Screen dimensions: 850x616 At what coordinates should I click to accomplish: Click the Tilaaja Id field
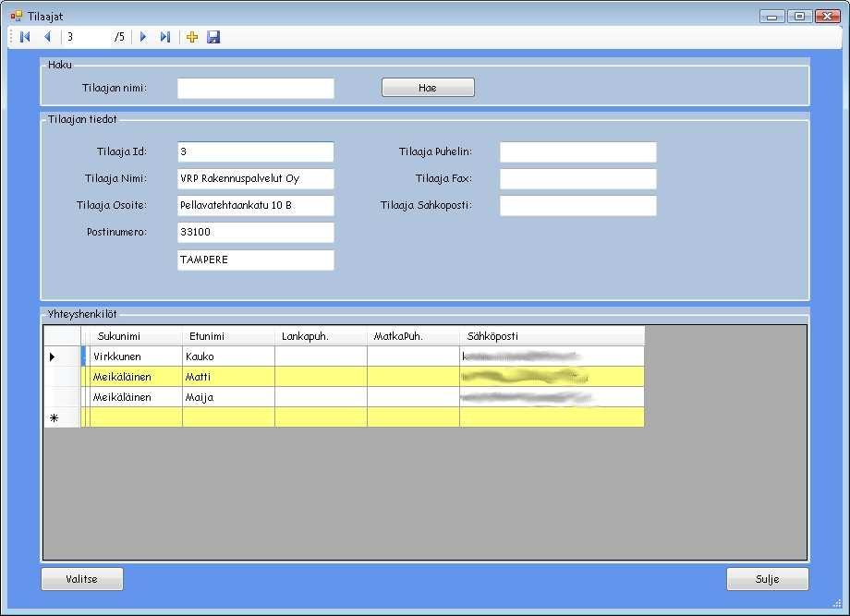pos(256,151)
